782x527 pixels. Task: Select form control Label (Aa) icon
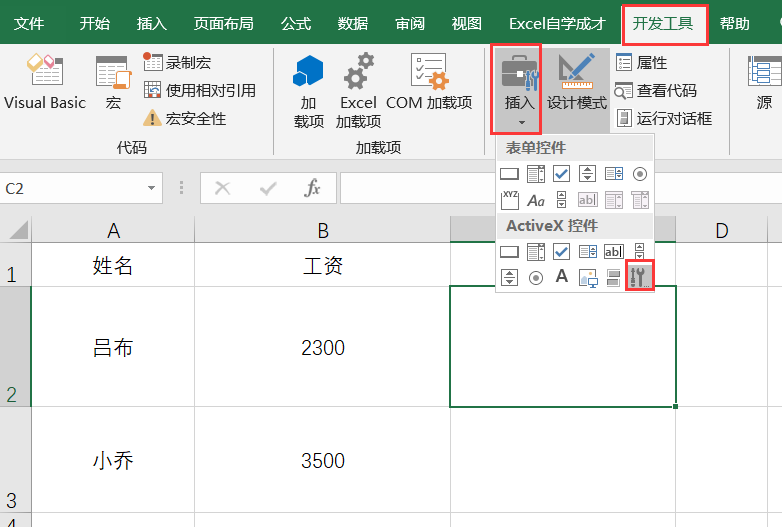click(x=536, y=200)
